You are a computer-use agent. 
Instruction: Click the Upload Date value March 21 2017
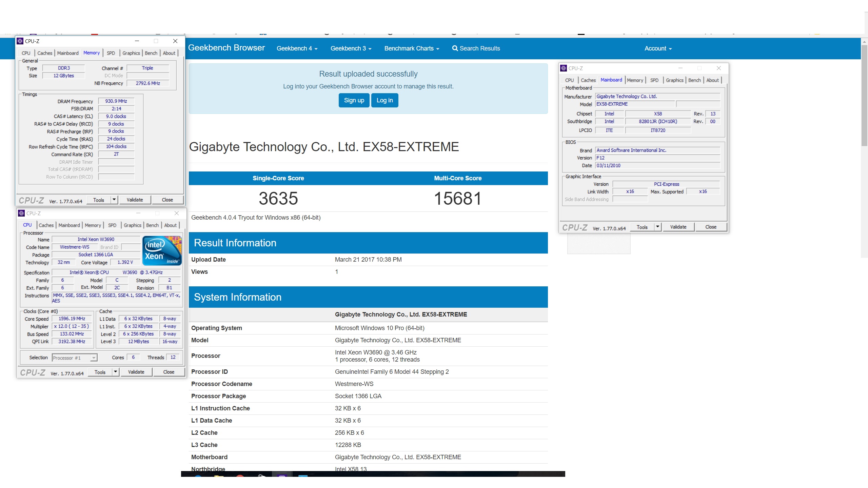point(368,260)
